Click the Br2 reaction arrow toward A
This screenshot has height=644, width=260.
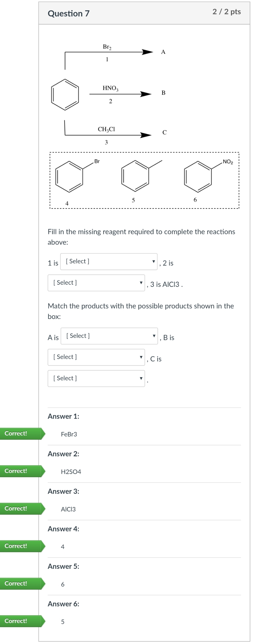click(x=109, y=52)
